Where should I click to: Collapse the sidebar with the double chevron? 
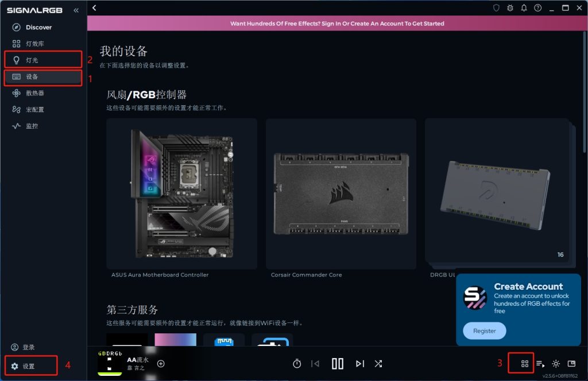(x=76, y=10)
